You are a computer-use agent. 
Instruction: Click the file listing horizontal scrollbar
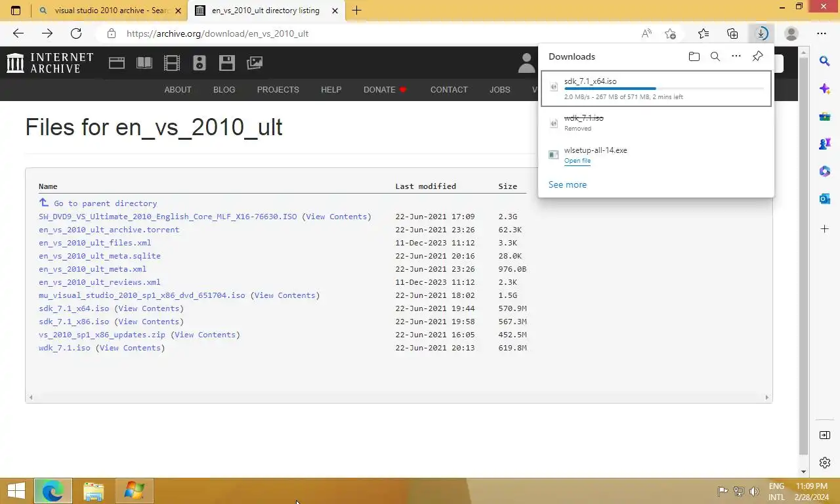[399, 397]
